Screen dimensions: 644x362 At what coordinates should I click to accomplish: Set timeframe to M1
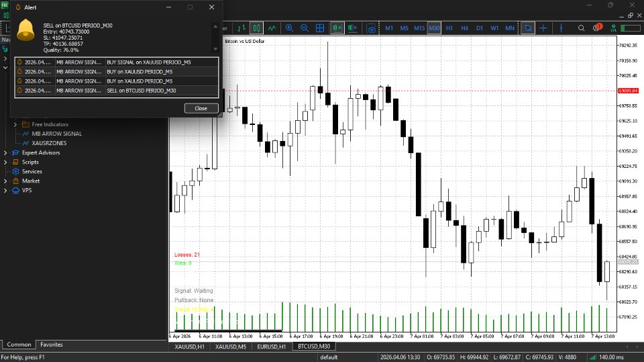tap(389, 28)
